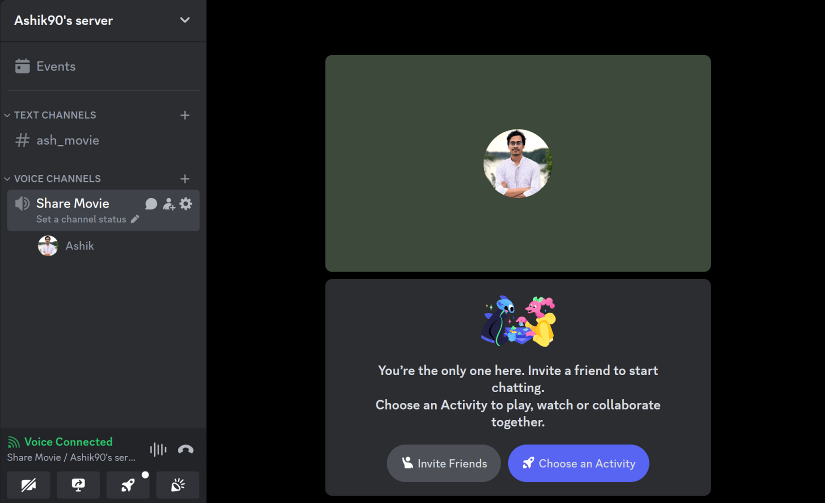Click Ashik's large profile picture

pyautogui.click(x=518, y=164)
